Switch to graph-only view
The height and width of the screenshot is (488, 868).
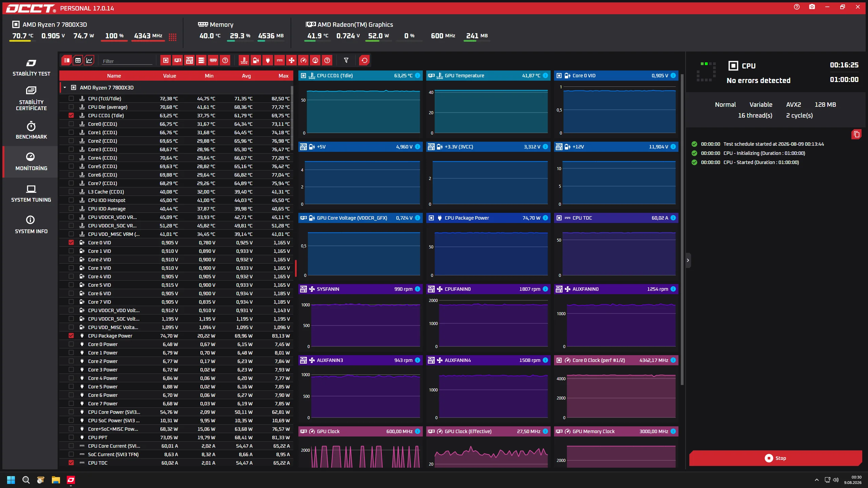(x=89, y=60)
